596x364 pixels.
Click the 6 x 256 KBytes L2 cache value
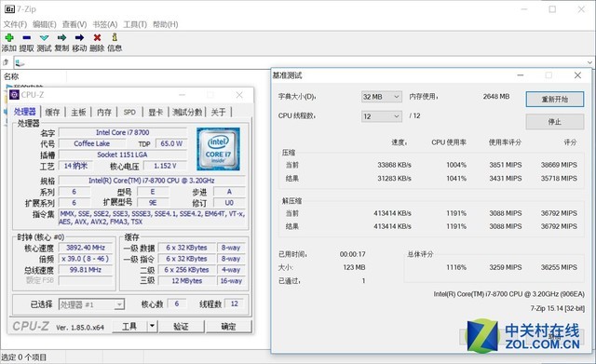186,270
